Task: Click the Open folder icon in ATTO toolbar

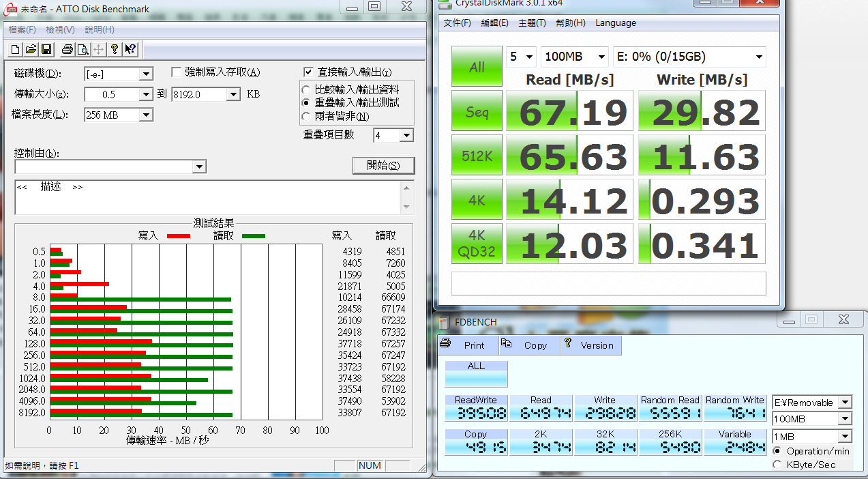Action: (x=31, y=49)
